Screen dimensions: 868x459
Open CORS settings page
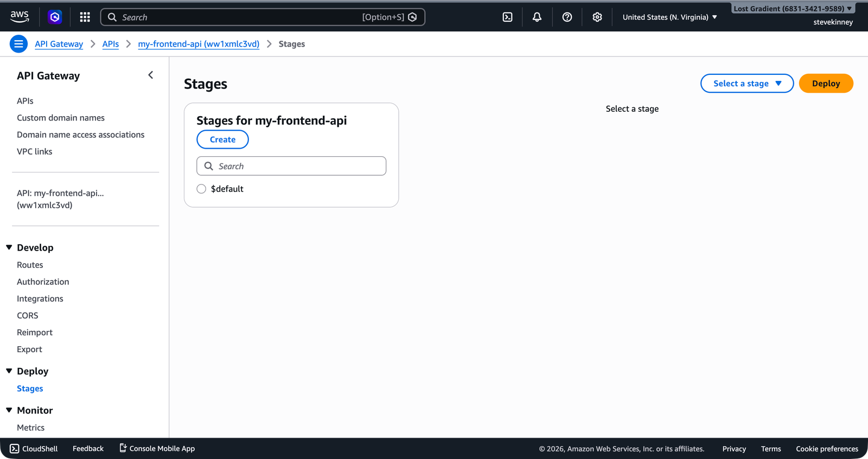(28, 315)
